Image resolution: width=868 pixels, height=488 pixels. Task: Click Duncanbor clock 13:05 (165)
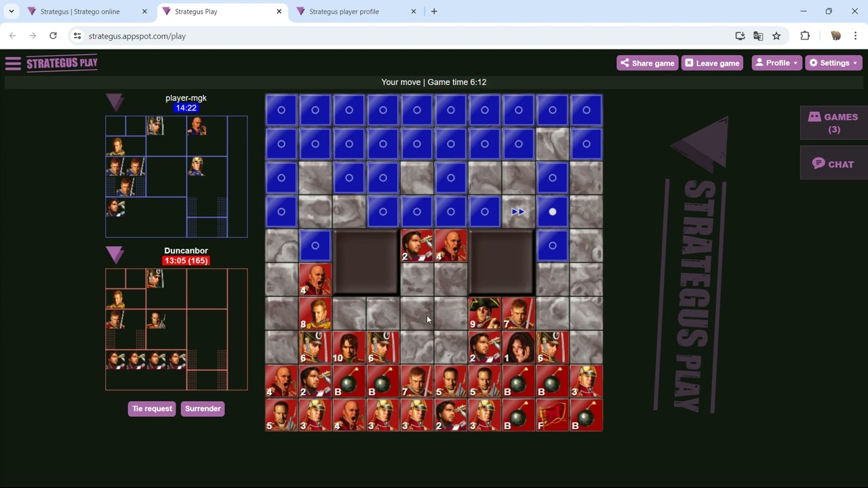(x=186, y=261)
